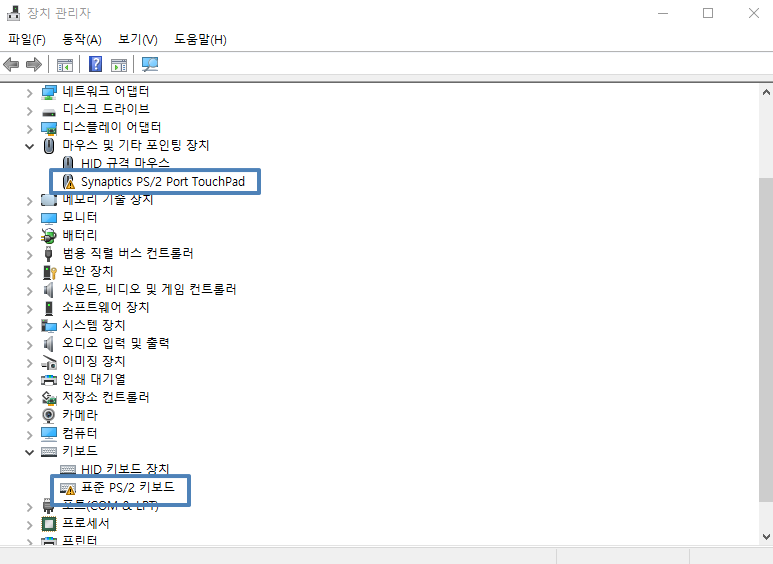This screenshot has width=773, height=564.
Task: Click the folder-monitor icon beside 시스템 장치
Action: tap(49, 325)
